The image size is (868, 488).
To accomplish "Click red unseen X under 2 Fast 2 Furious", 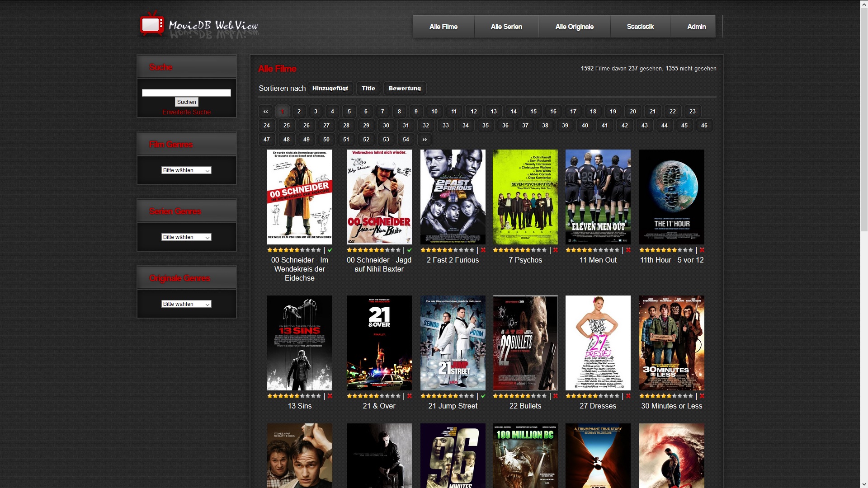I will coord(483,250).
